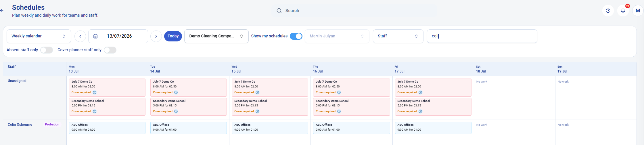Go to next week arrow
This screenshot has width=644, height=145.
(156, 36)
